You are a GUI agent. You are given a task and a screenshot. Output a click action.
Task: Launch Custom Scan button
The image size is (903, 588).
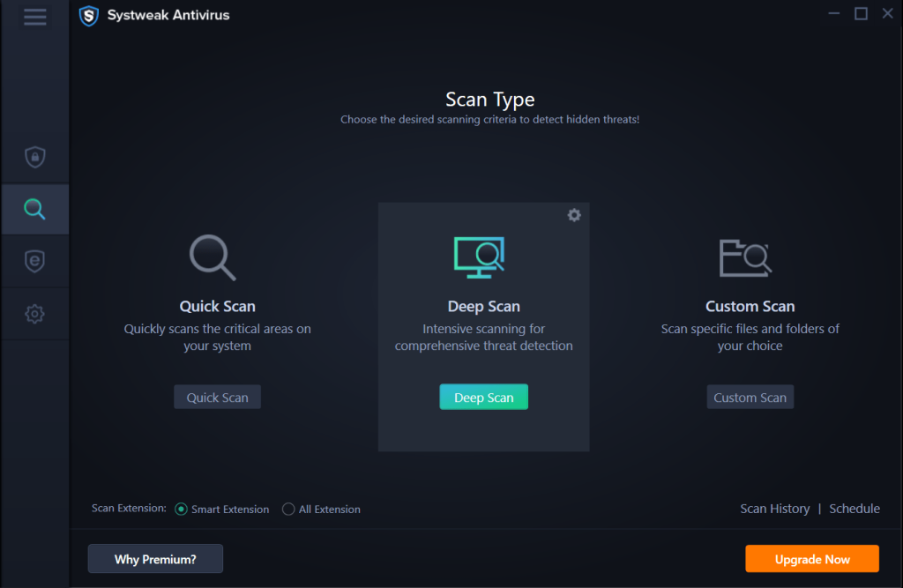pos(750,398)
